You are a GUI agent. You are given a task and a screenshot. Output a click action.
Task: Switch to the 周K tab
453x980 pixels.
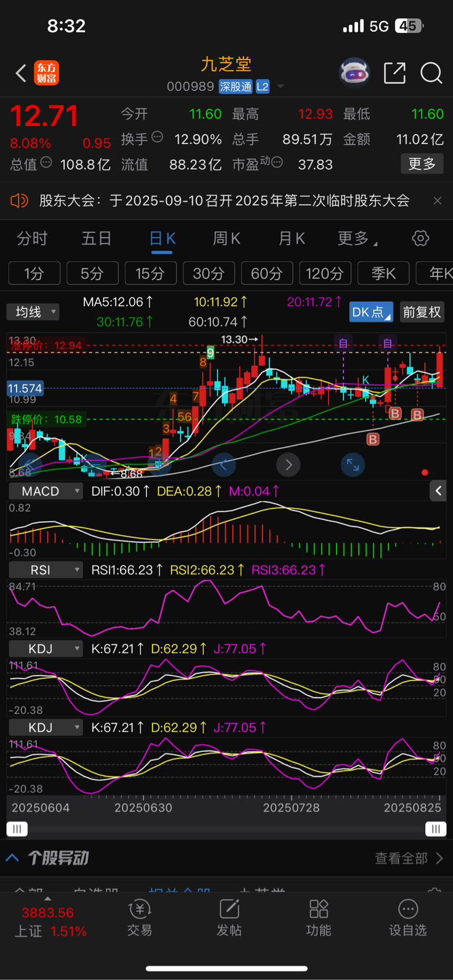click(226, 238)
